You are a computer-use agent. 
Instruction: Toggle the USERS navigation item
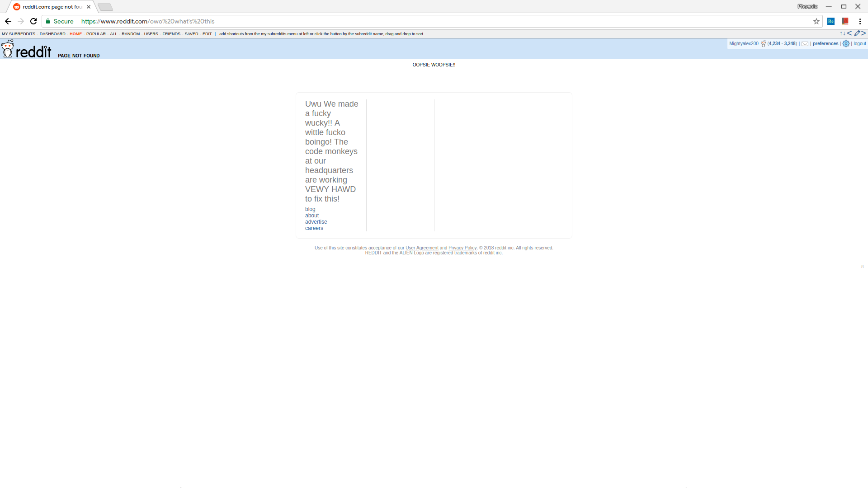point(151,34)
